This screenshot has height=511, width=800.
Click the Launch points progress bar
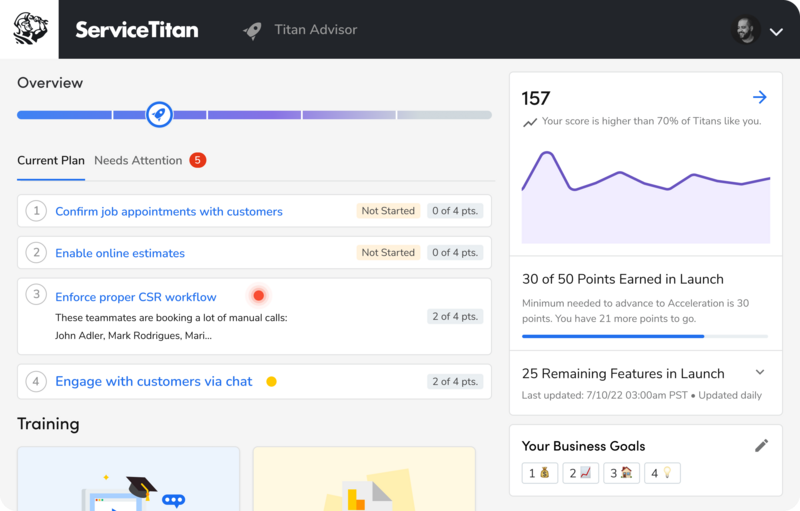coord(645,337)
